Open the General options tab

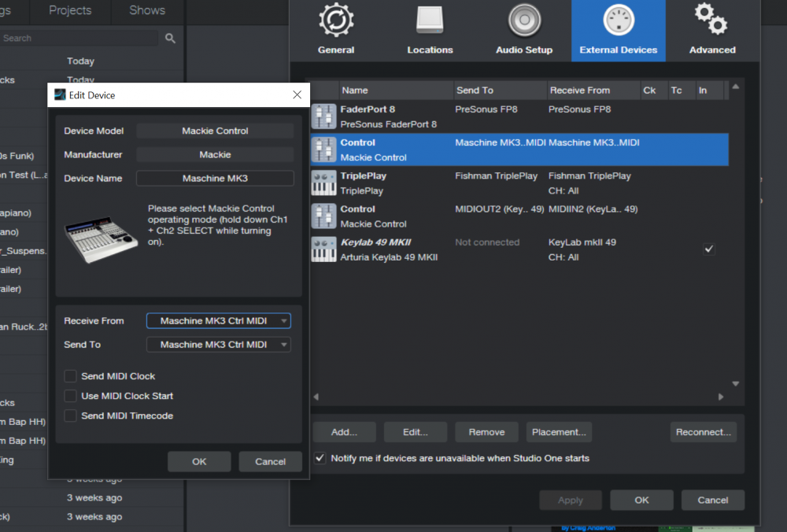pos(336,30)
